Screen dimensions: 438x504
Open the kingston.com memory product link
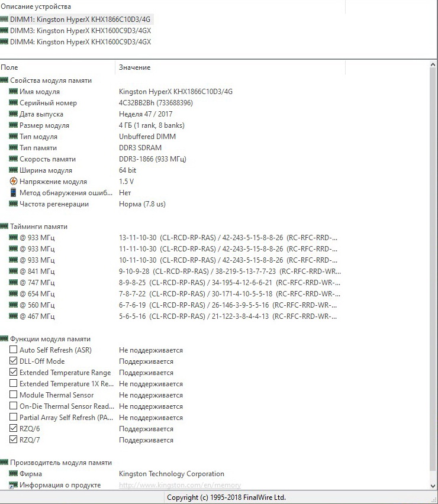coord(180,485)
